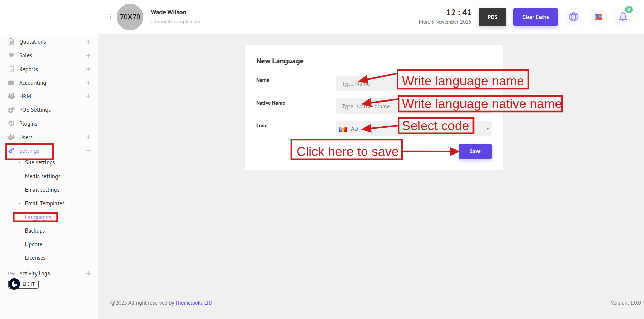Go to Backups settings page

coord(35,231)
